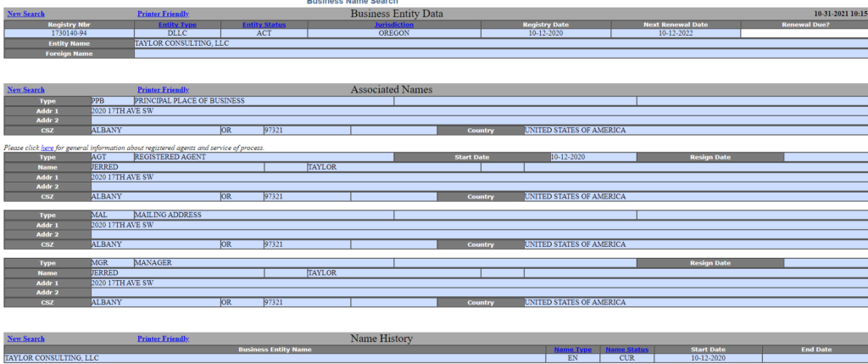Click the Name Status column header link
Viewport: 868px width, 364px height.
[626, 350]
